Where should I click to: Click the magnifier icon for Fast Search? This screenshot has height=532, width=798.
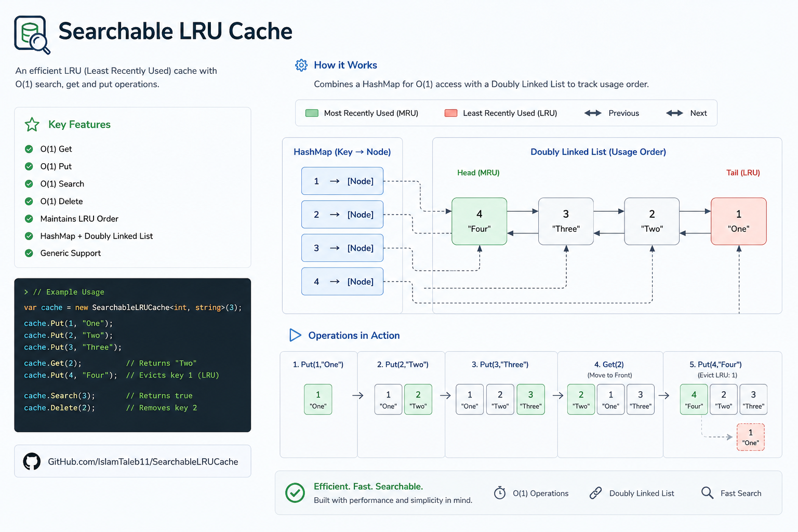(707, 493)
